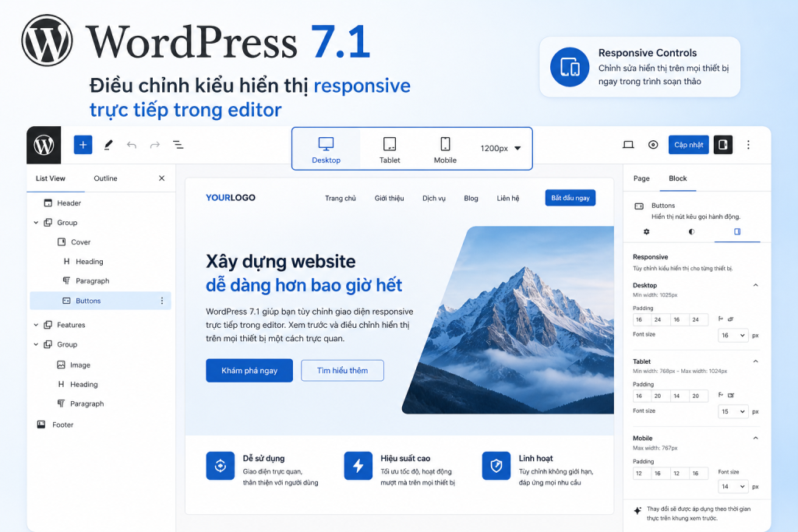The image size is (798, 532).
Task: Redo the last undone change
Action: (x=155, y=146)
